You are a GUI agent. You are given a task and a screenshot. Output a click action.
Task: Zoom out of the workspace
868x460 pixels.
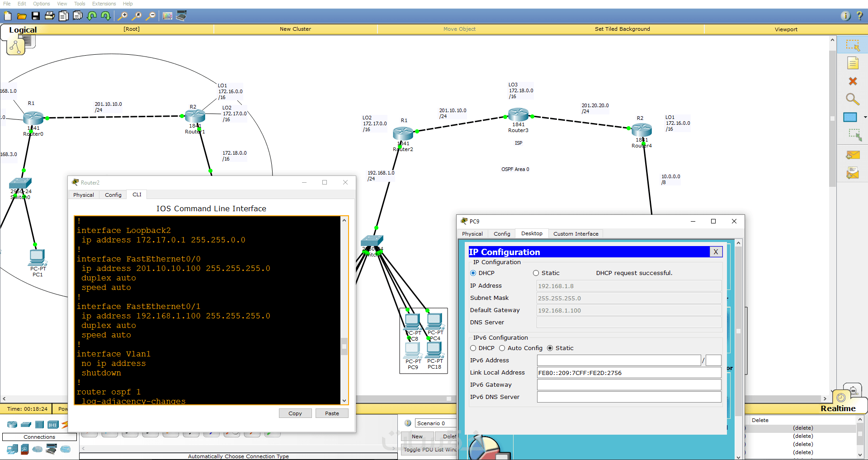coord(151,16)
